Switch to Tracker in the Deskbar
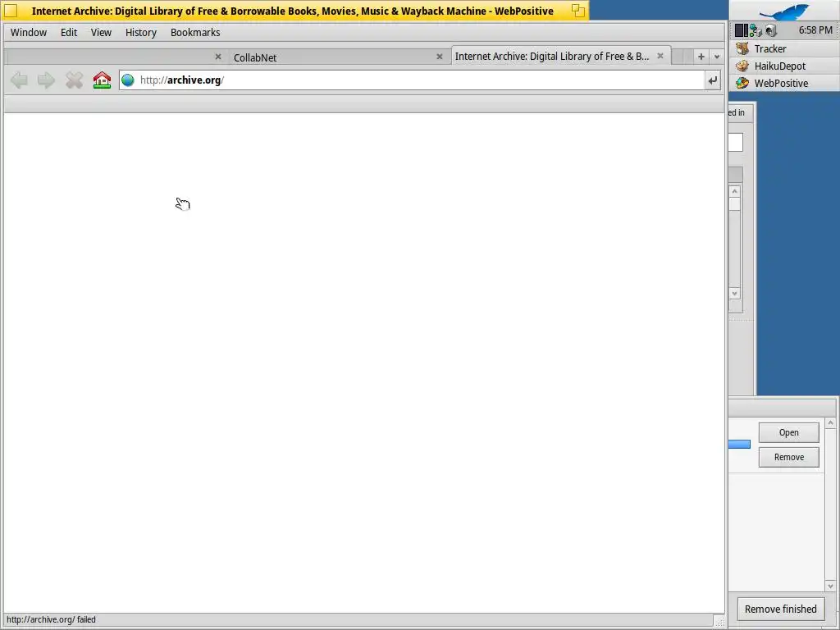840x630 pixels. click(783, 48)
